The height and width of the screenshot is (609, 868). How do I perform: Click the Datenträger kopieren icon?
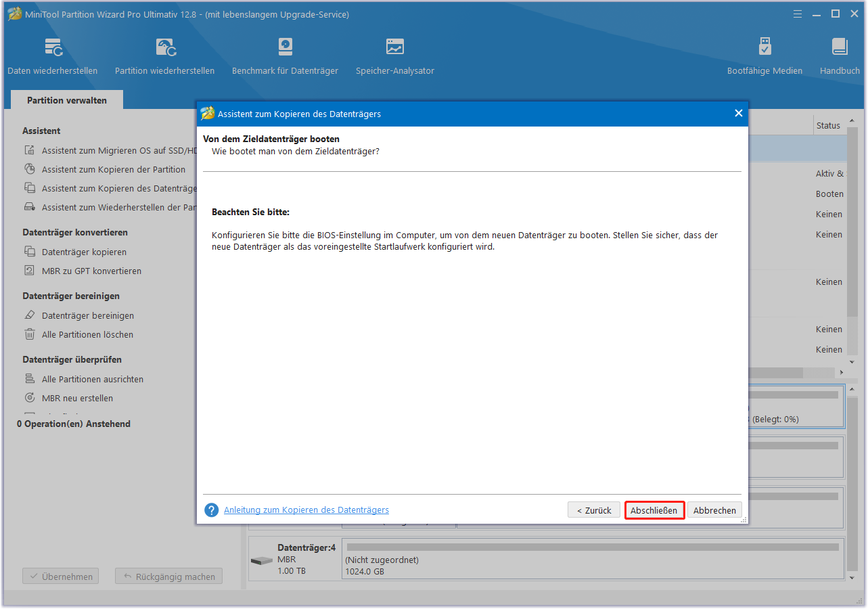tap(30, 252)
